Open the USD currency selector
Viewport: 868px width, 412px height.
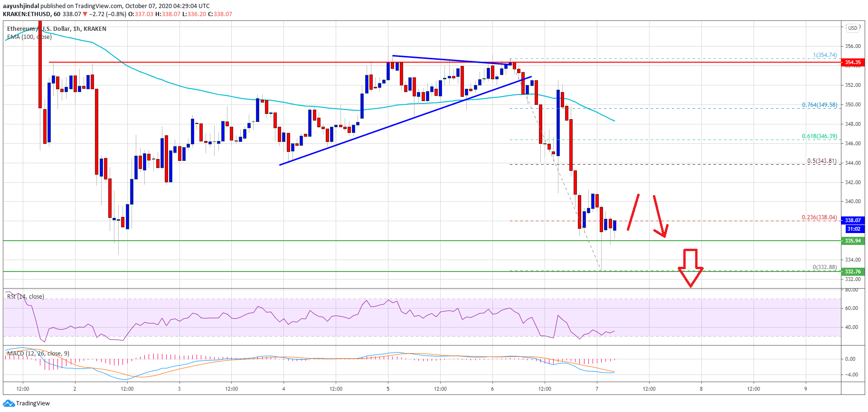[x=853, y=28]
